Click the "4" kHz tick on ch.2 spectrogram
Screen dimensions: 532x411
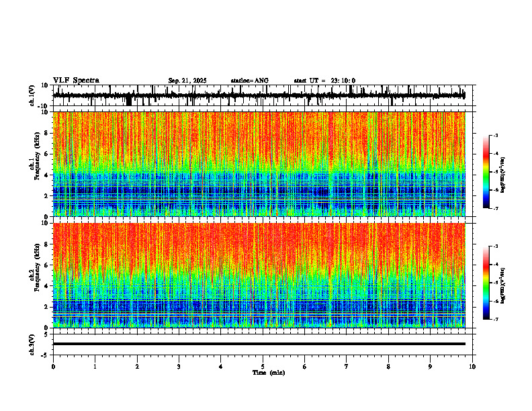click(x=46, y=286)
